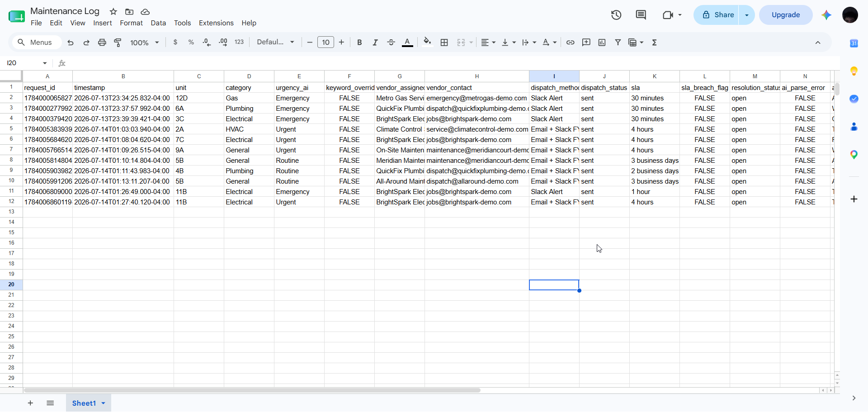This screenshot has height=412, width=868.
Task: Format as currency with the dollar icon
Action: point(175,43)
